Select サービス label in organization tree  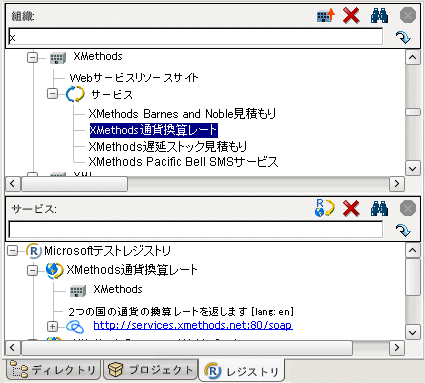tap(112, 95)
